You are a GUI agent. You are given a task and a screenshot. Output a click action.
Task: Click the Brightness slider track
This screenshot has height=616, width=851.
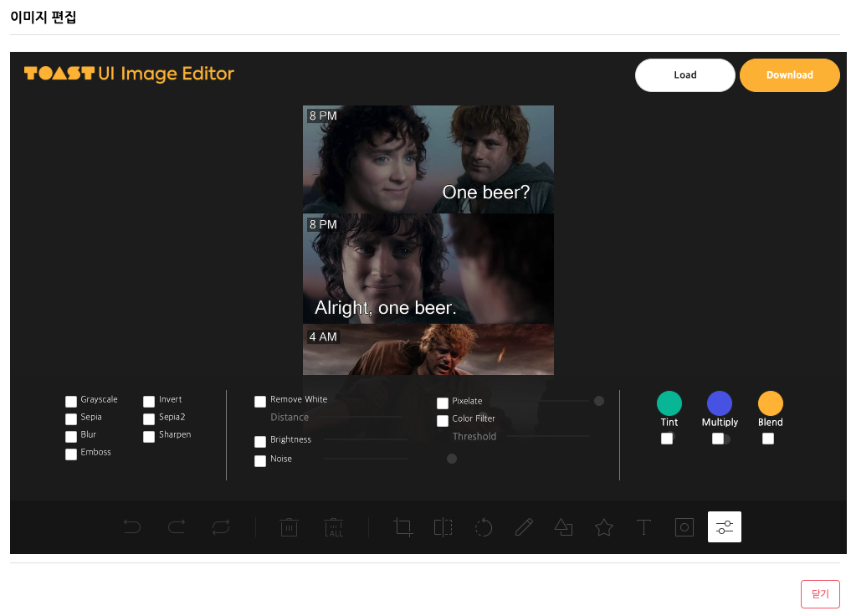point(366,439)
